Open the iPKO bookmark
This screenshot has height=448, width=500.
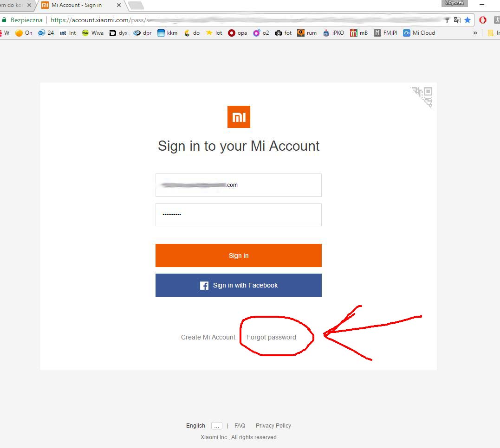coord(333,33)
